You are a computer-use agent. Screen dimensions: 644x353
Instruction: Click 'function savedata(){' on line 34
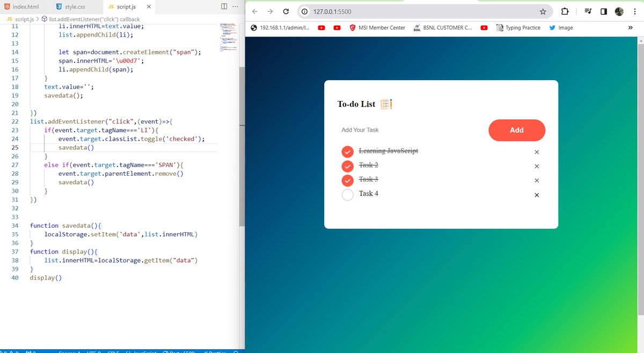point(65,226)
